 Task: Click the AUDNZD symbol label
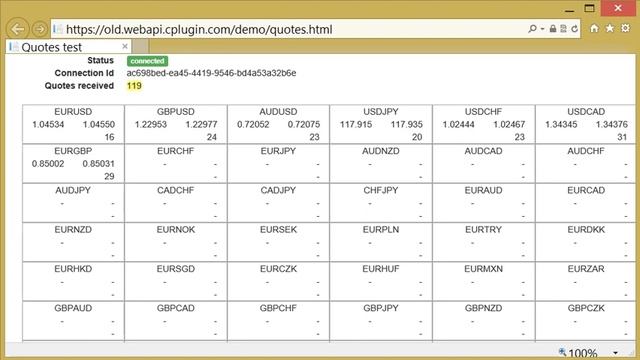coord(381,151)
